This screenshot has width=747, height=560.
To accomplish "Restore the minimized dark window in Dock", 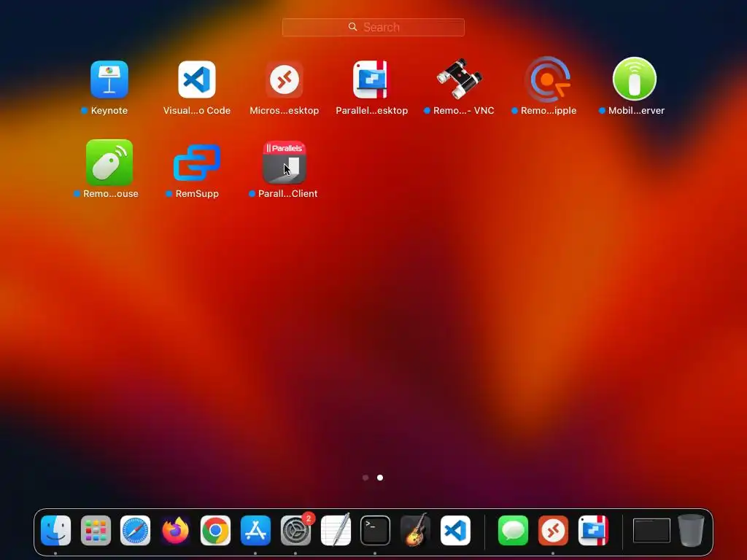I will point(651,531).
